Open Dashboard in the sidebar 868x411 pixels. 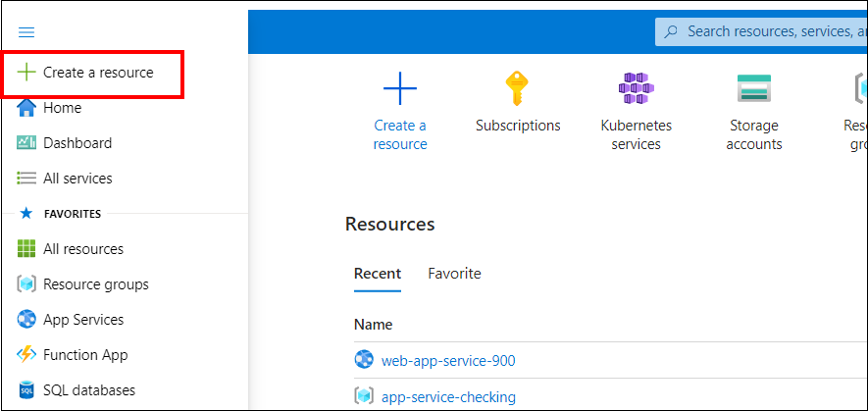point(77,143)
